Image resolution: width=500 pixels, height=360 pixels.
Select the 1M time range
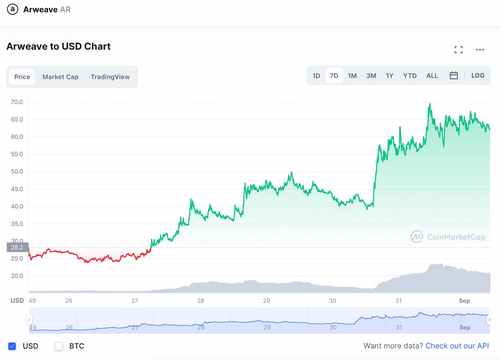point(352,76)
